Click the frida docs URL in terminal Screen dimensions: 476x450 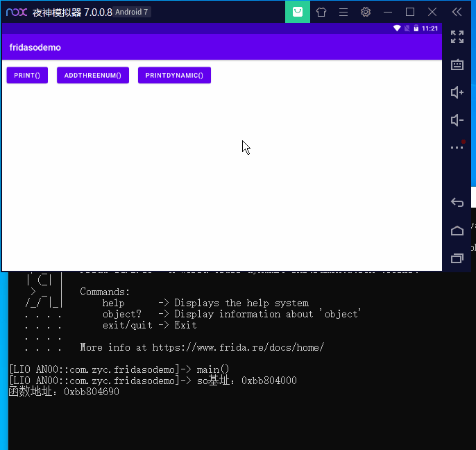(x=238, y=347)
